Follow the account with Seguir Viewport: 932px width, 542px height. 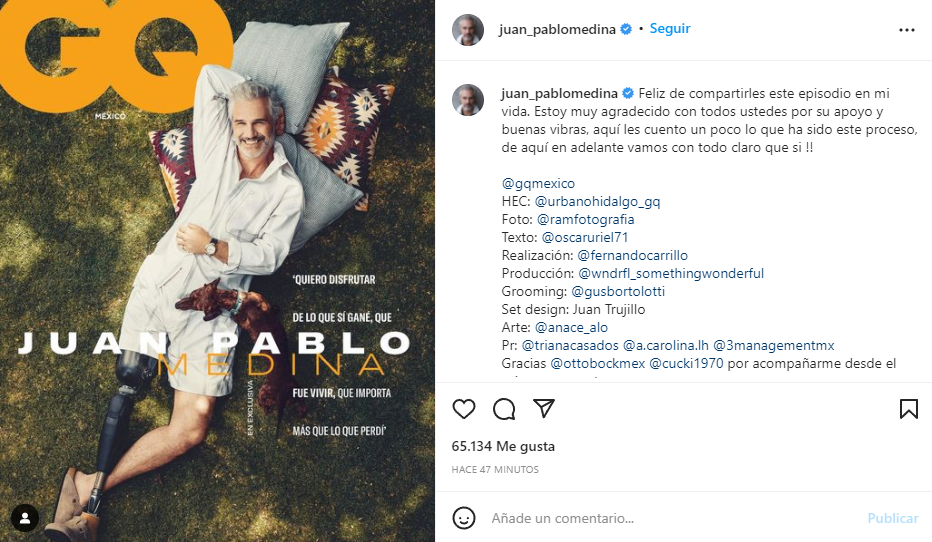pos(670,29)
